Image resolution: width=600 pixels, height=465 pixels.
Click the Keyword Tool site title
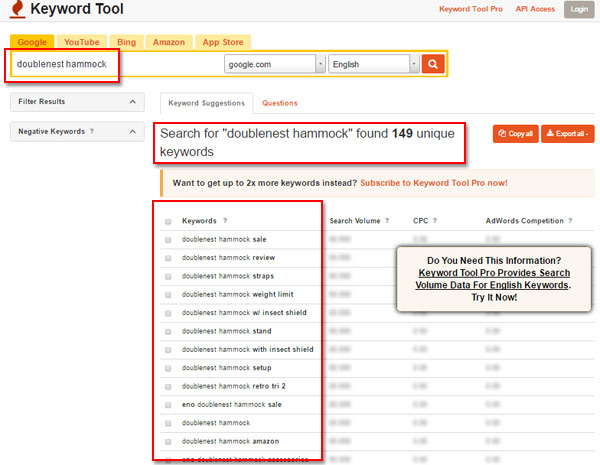pos(77,9)
